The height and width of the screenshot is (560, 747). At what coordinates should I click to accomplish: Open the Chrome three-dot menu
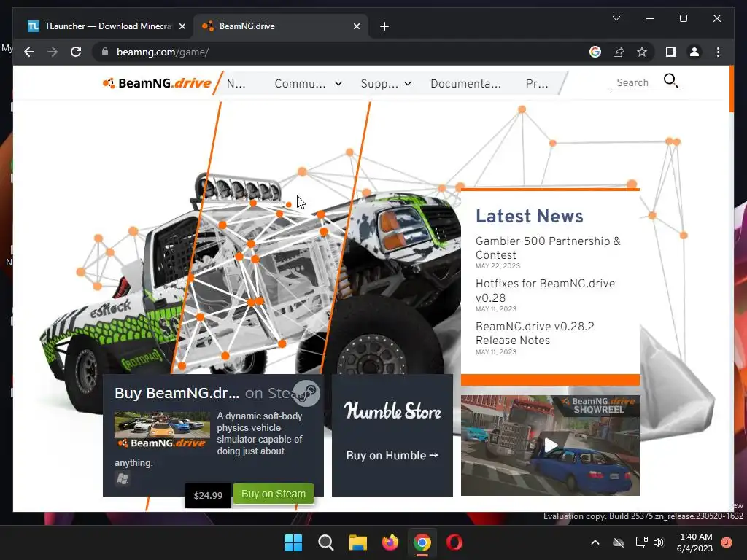click(x=718, y=52)
